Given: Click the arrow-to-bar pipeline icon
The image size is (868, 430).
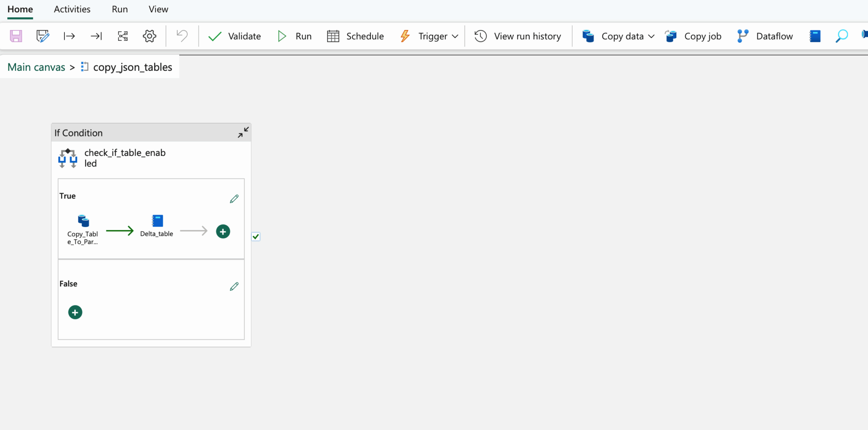Looking at the screenshot, I should [x=96, y=36].
